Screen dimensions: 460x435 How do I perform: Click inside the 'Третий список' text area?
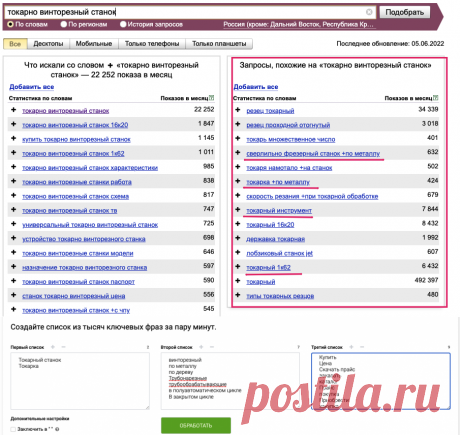point(381,381)
